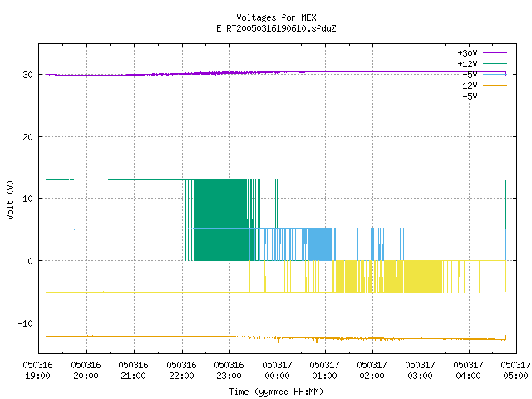Image resolution: width=532 pixels, height=399 pixels.
Task: Click the x-axis label 050316 23:00
Action: tap(229, 370)
